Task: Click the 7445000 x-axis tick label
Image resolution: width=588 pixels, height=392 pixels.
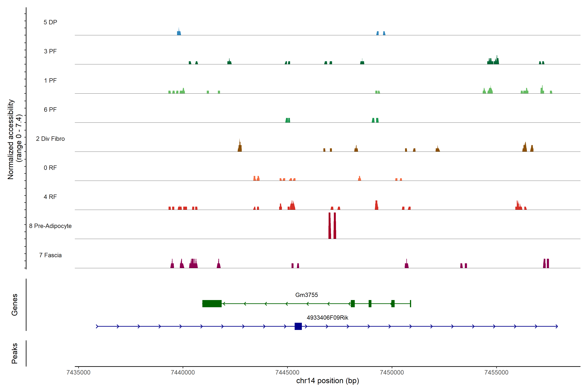Action: pyautogui.click(x=287, y=372)
